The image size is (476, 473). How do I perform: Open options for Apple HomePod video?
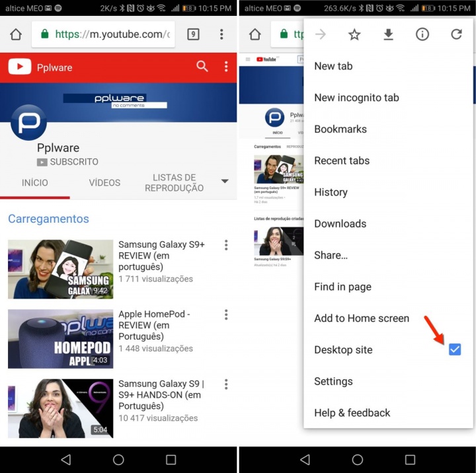tap(226, 314)
